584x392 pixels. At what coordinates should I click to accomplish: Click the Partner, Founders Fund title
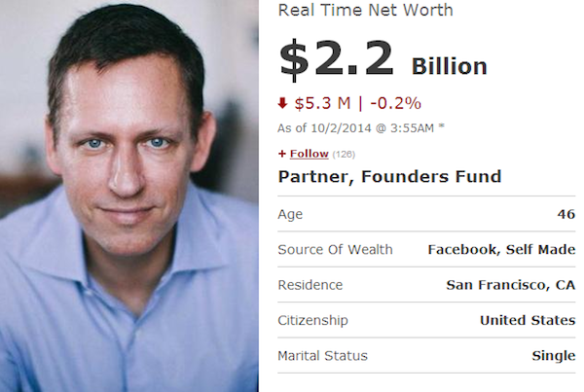(x=389, y=177)
